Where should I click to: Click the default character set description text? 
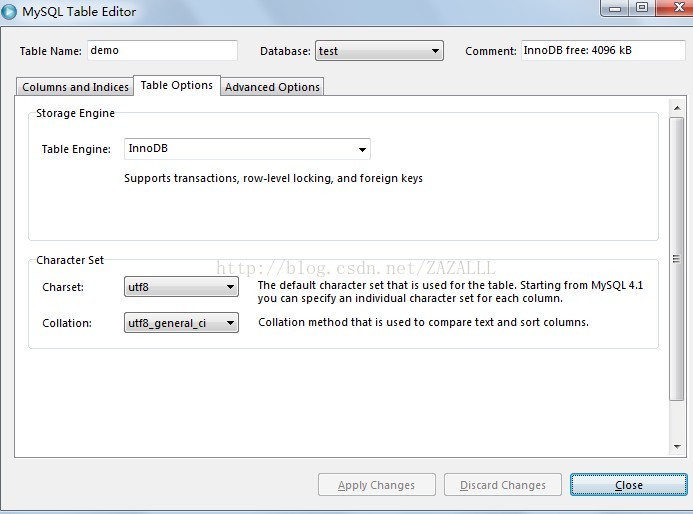coord(450,292)
